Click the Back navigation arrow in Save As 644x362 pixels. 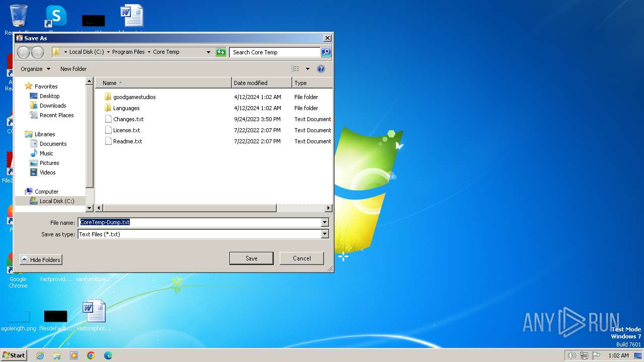tap(23, 52)
